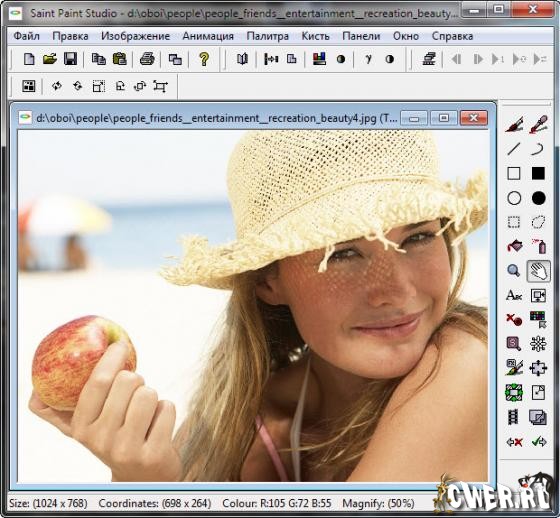Click the green checkmark redo arrow icon
560x518 pixels.
coord(539,442)
